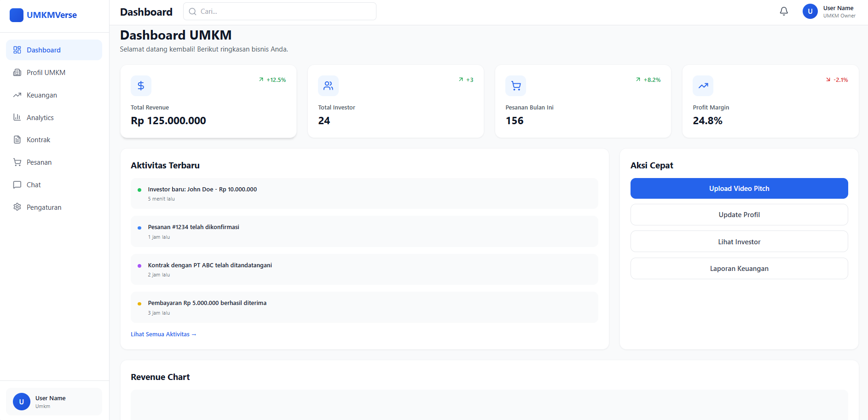
Task: Click the dollar icon on Total Revenue card
Action: point(141,86)
